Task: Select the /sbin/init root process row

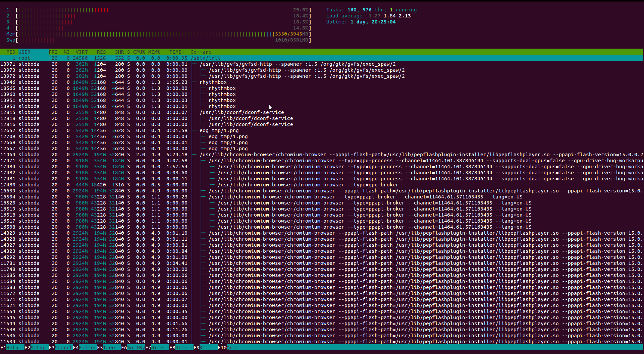Action: [x=322, y=58]
